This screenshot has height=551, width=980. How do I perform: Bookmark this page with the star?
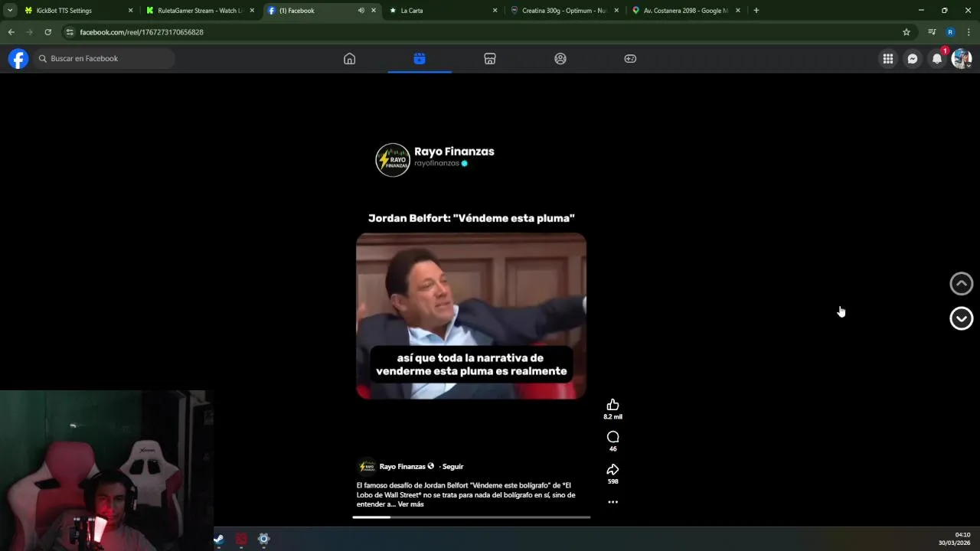point(906,32)
